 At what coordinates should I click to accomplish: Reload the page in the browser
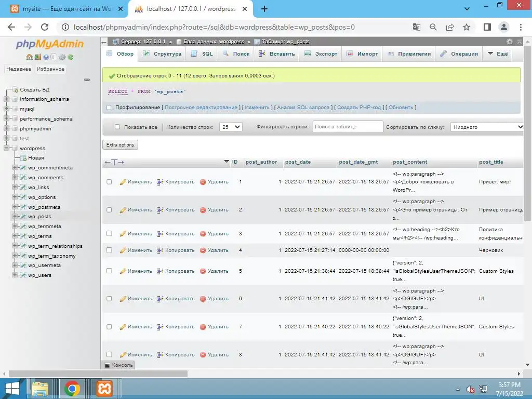pos(45,27)
